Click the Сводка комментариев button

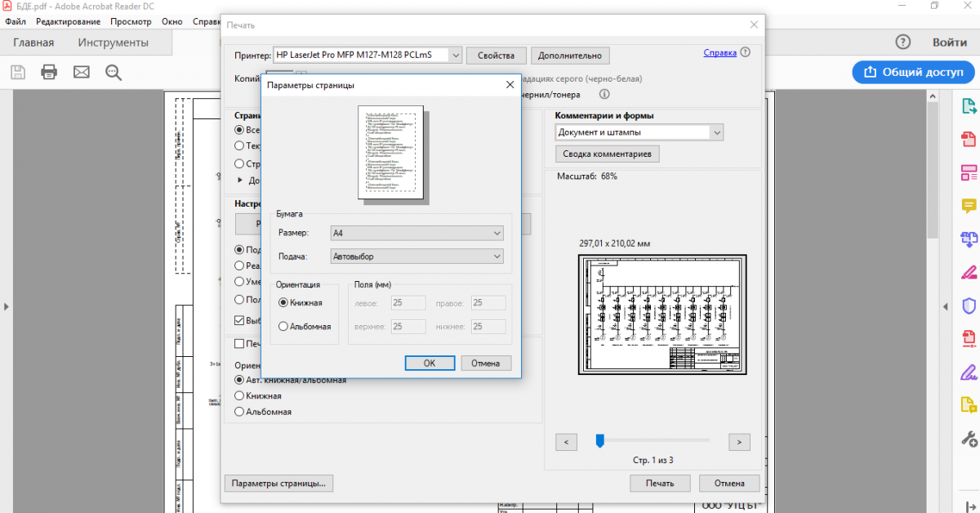click(607, 154)
